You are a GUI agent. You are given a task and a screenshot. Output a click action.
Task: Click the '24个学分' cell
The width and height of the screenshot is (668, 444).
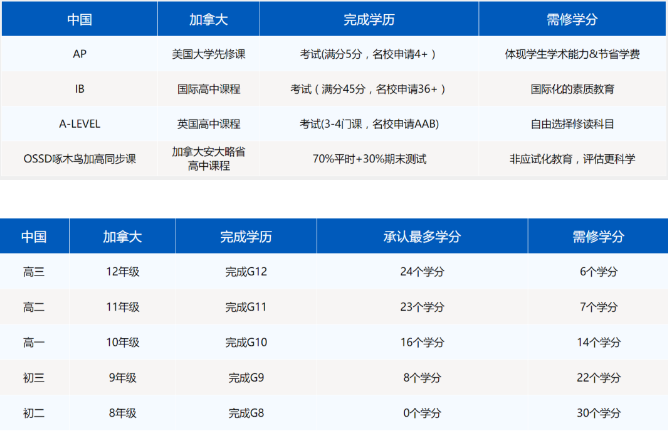(x=422, y=272)
